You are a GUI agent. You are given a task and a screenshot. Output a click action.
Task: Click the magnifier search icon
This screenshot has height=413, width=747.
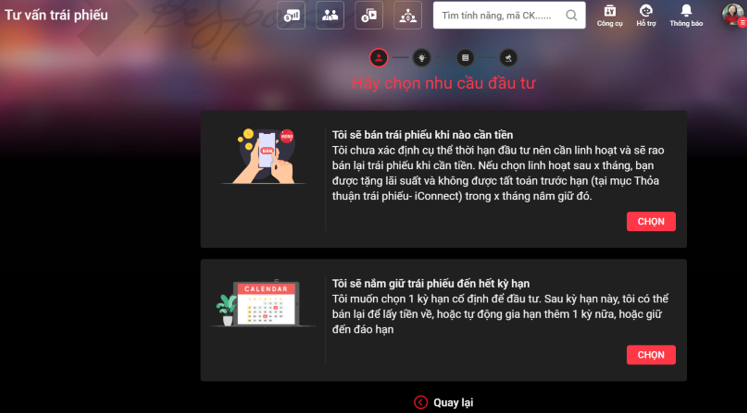571,15
